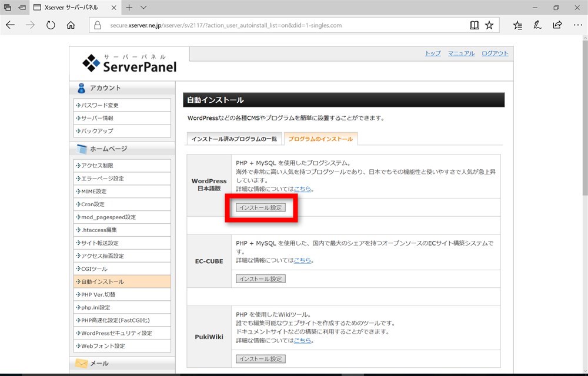Add page to favorites star icon

coord(489,25)
